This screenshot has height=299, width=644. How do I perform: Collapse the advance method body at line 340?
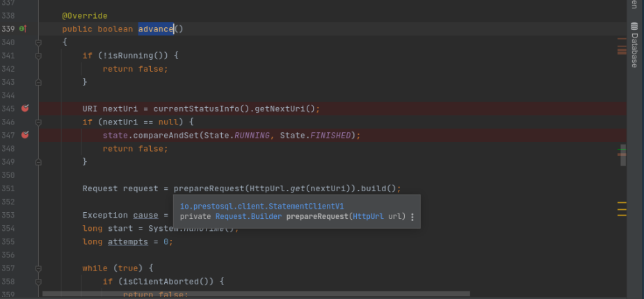pyautogui.click(x=38, y=42)
